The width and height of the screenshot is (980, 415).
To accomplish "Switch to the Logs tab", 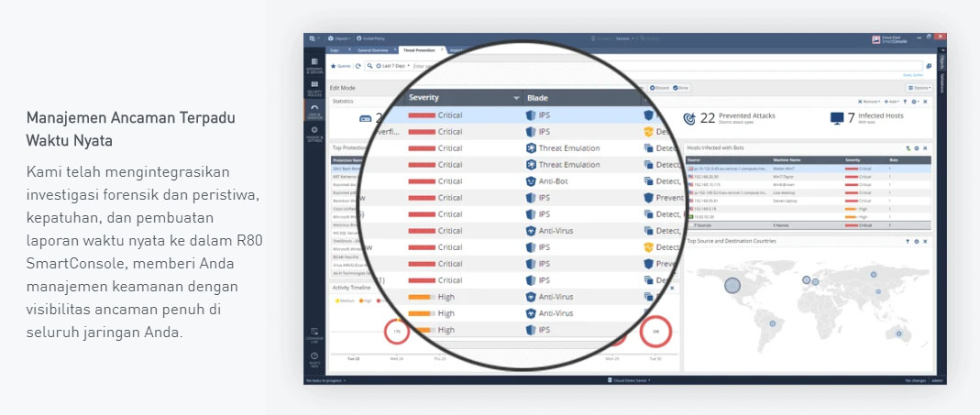I will (335, 50).
